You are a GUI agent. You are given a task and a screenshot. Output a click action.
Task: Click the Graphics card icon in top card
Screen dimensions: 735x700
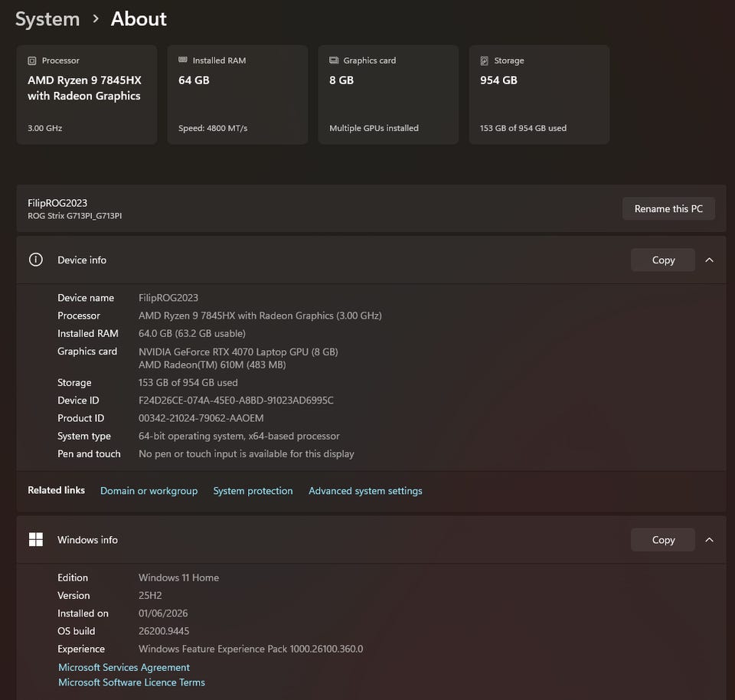(334, 61)
